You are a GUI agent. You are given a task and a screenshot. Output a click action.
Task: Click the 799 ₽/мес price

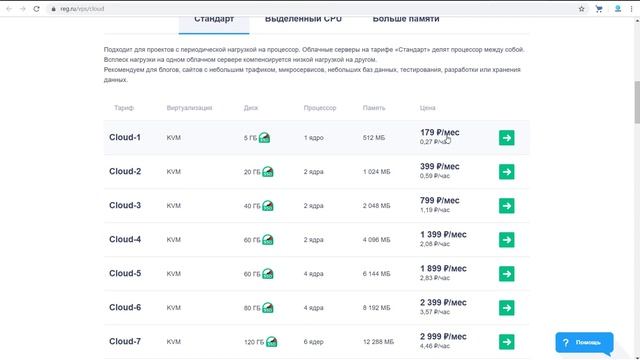tap(440, 200)
